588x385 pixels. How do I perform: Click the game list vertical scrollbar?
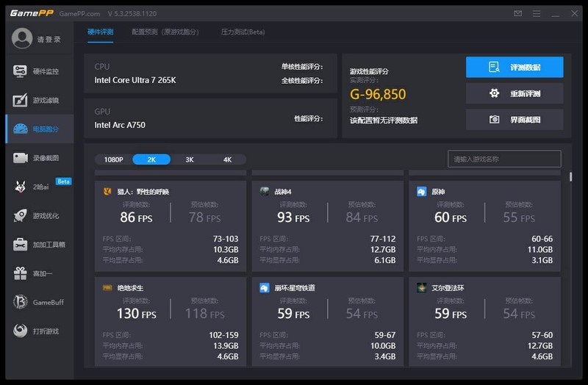tap(570, 178)
